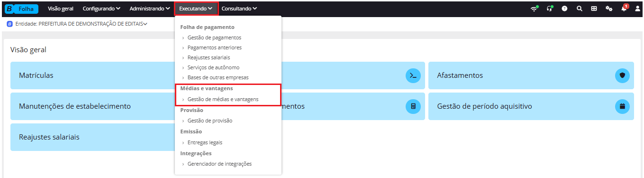Click the help question mark icon
This screenshot has height=178, width=644.
coord(564,9)
